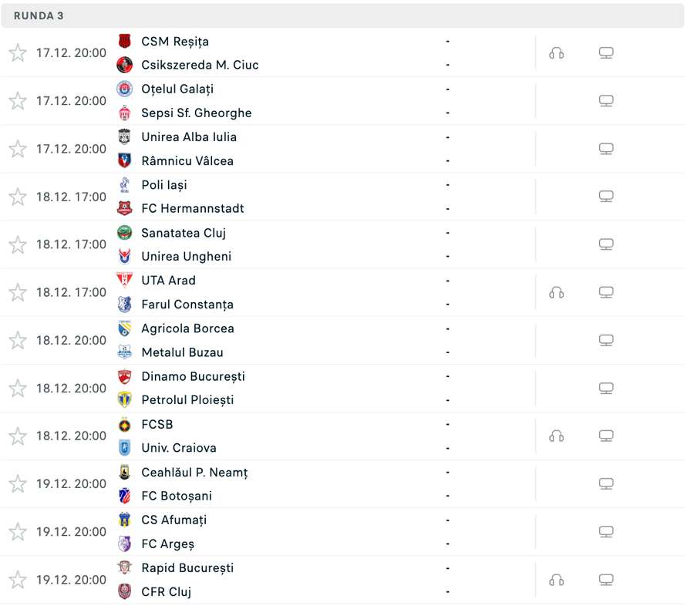Click headphones icon for FCSB match

click(556, 436)
